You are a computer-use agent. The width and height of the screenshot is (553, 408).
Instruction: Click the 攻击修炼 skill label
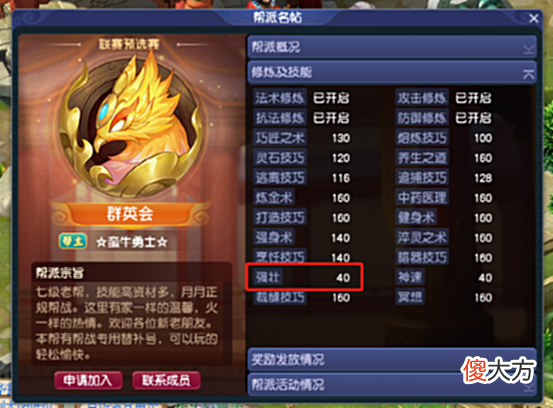click(422, 98)
